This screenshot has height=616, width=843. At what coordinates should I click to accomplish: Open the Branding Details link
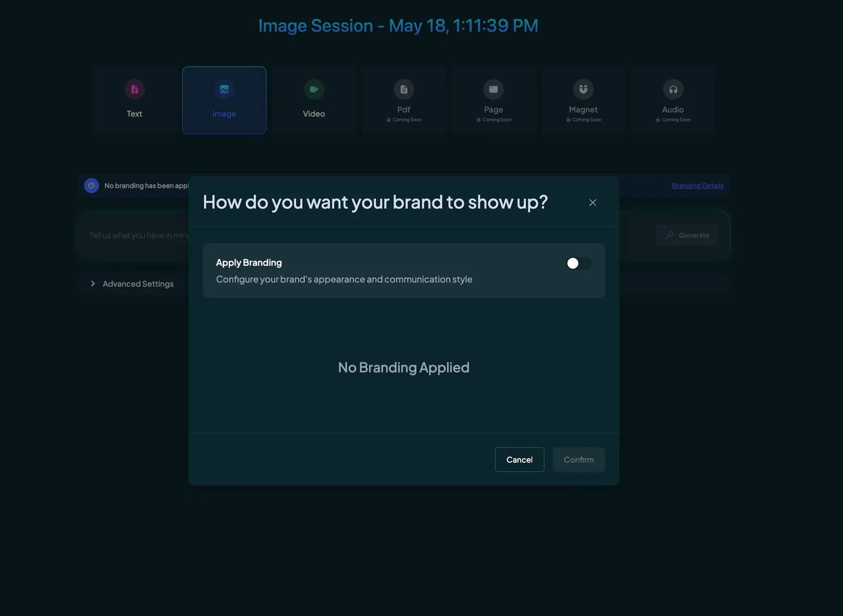click(698, 186)
